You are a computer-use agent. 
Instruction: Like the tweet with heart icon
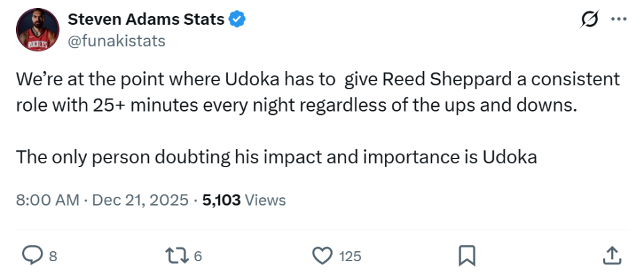click(323, 255)
